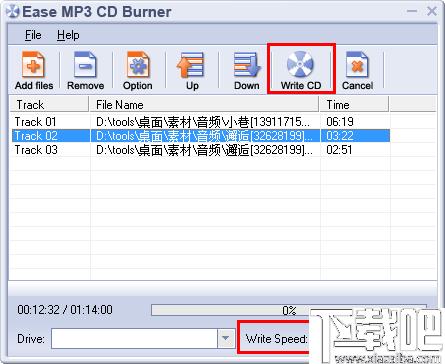Minimize the Ease MP3 CD Burner window
This screenshot has width=445, height=364.
pos(412,12)
